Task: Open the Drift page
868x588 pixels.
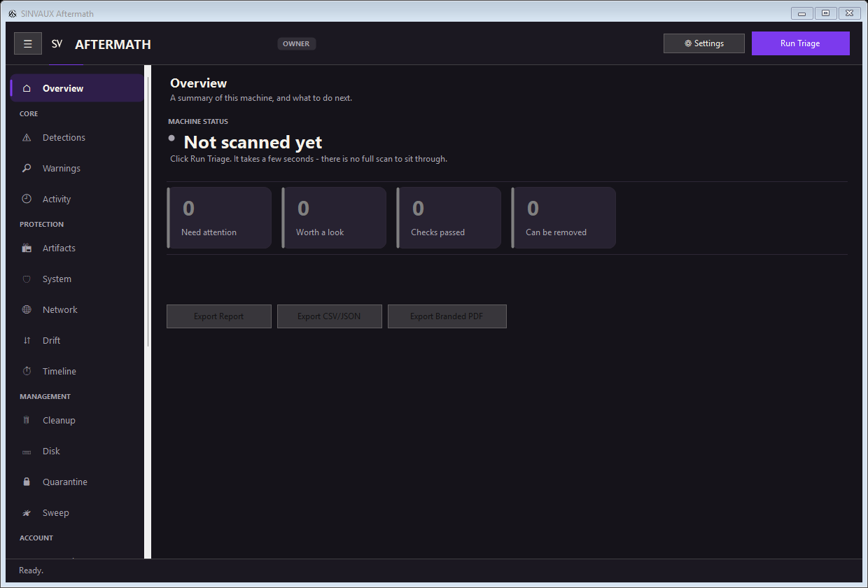Action: [77, 340]
